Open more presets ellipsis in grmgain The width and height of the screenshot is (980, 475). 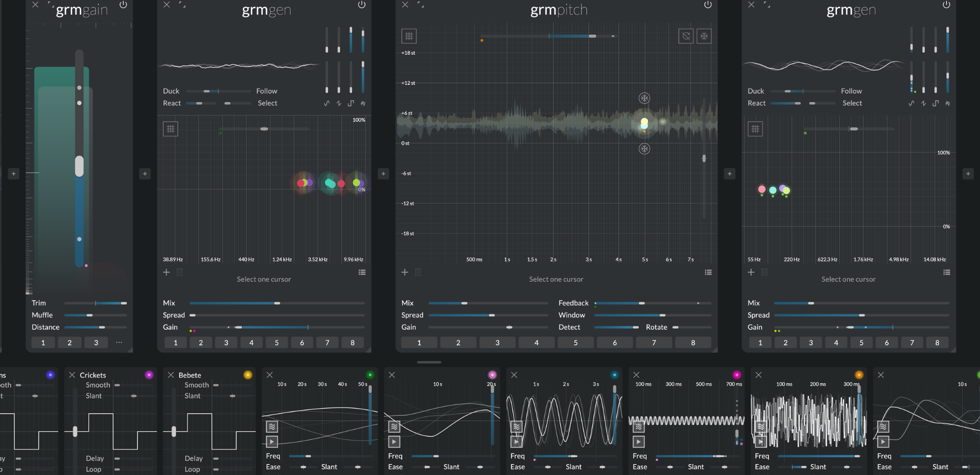[119, 343]
